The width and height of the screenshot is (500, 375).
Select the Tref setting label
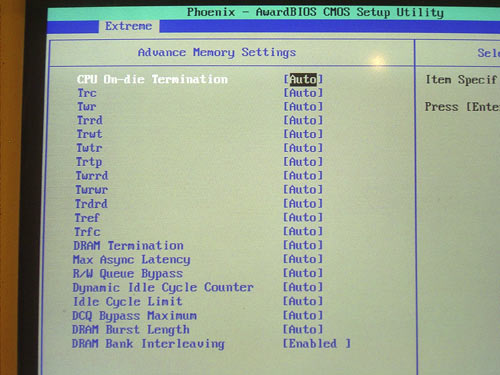coord(87,218)
